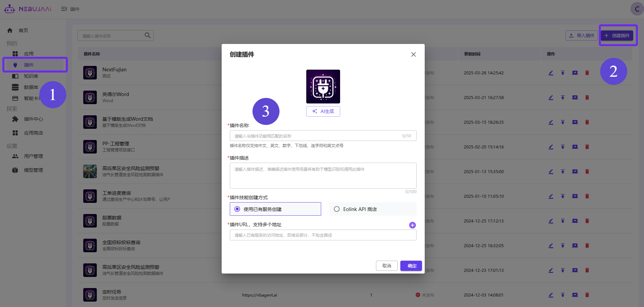Image resolution: width=644 pixels, height=307 pixels.
Task: Delete 定时任务 plugin with trash icon
Action: (587, 294)
